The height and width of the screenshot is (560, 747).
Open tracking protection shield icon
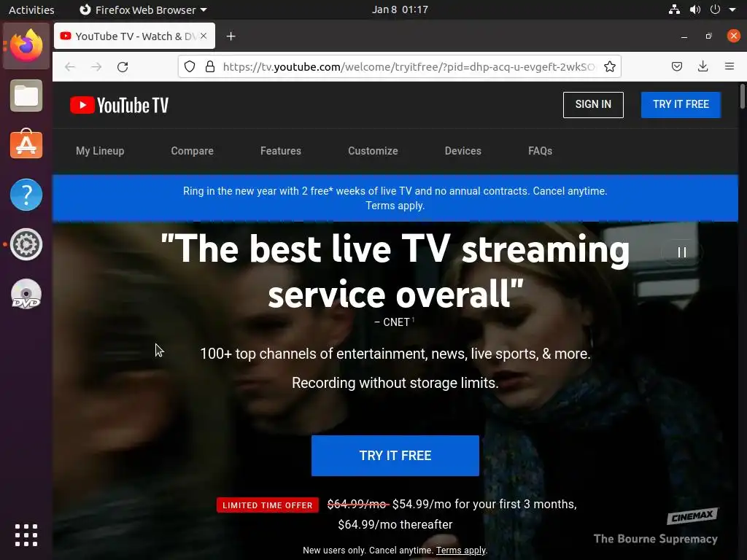(x=190, y=66)
